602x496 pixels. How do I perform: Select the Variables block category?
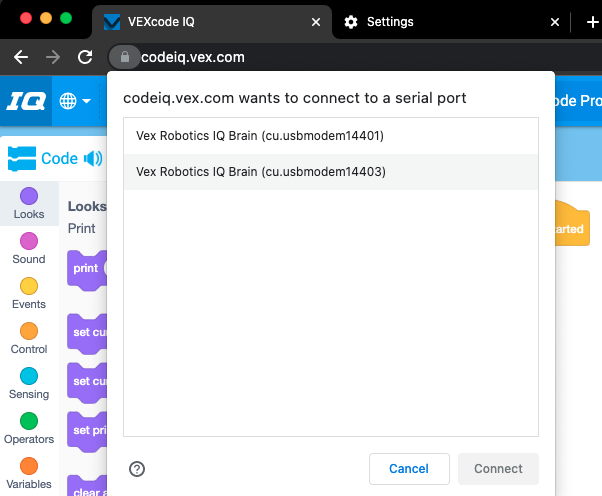click(x=29, y=473)
